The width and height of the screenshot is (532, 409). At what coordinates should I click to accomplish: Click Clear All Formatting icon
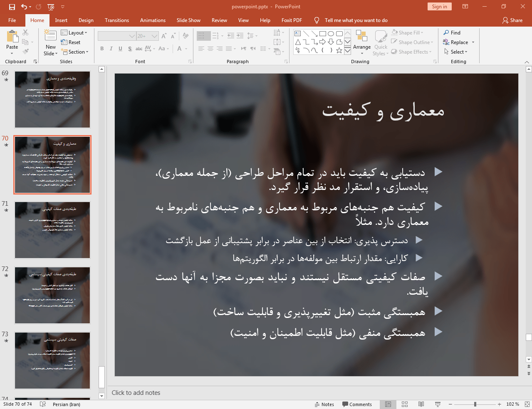186,36
